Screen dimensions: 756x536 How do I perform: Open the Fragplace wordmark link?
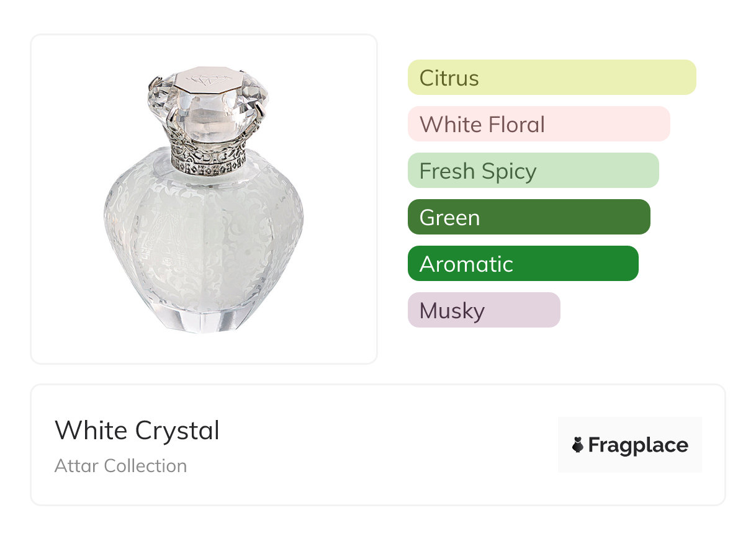638,445
